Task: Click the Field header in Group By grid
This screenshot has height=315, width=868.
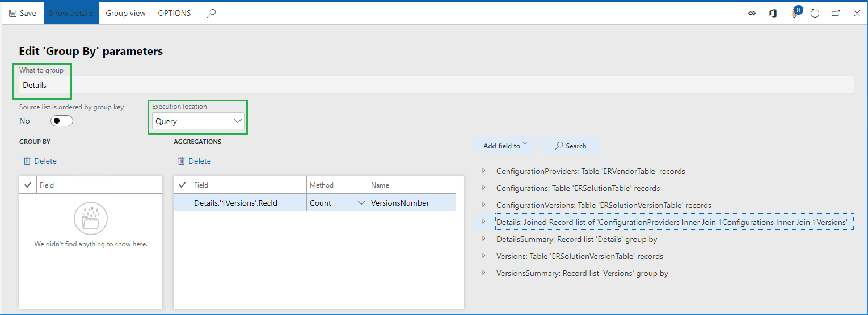Action: tap(99, 185)
